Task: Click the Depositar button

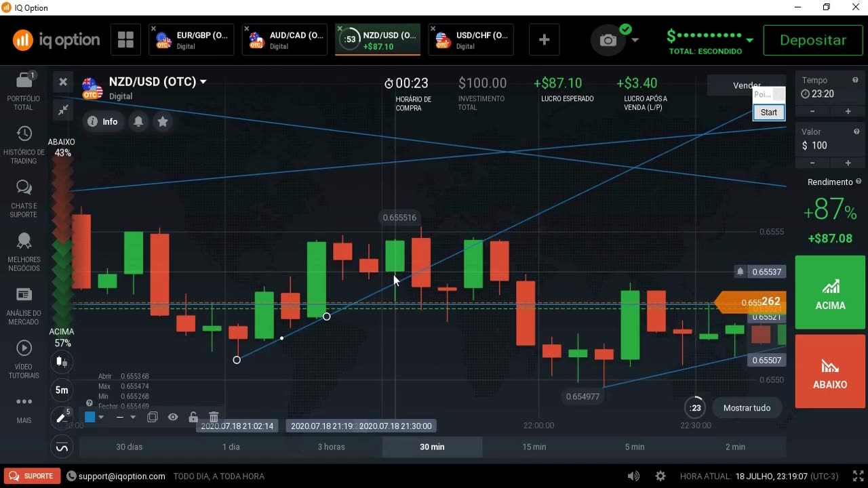Action: coord(813,40)
